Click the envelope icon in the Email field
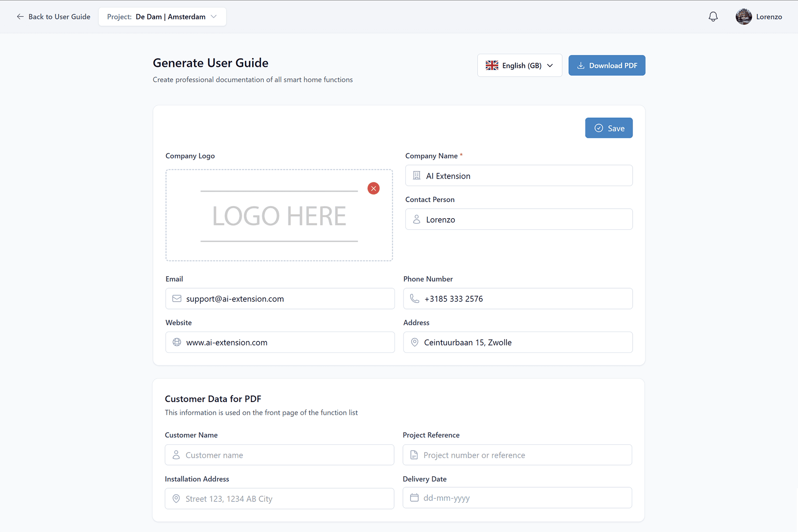This screenshot has height=532, width=798. (x=177, y=298)
